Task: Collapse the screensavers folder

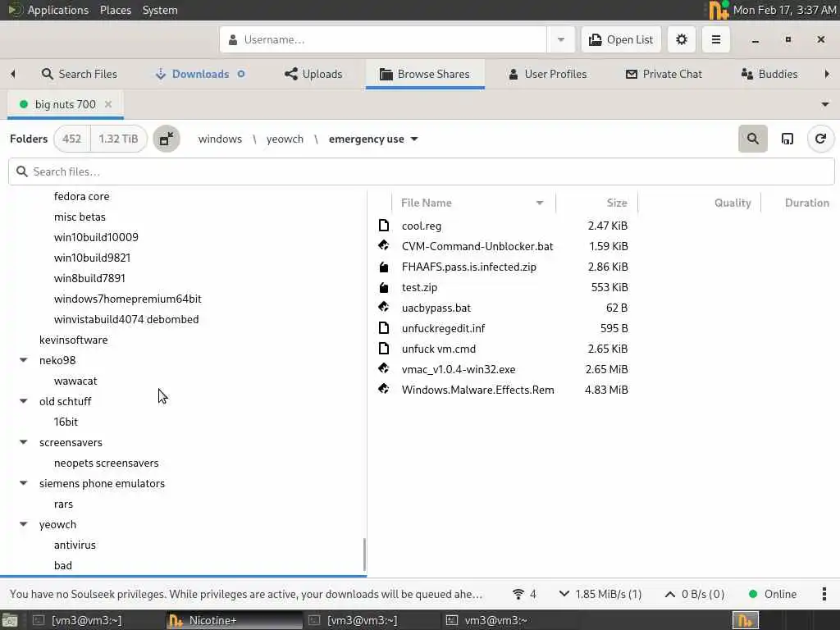Action: click(x=24, y=442)
